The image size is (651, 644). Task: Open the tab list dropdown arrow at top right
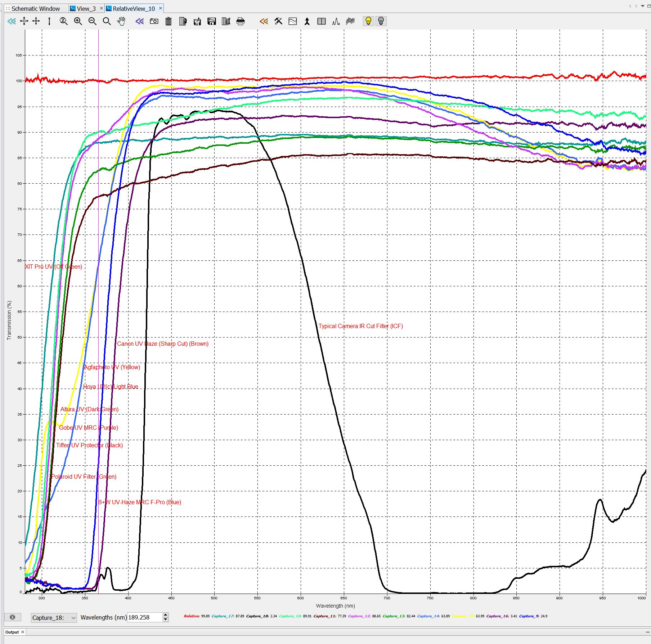click(643, 6)
